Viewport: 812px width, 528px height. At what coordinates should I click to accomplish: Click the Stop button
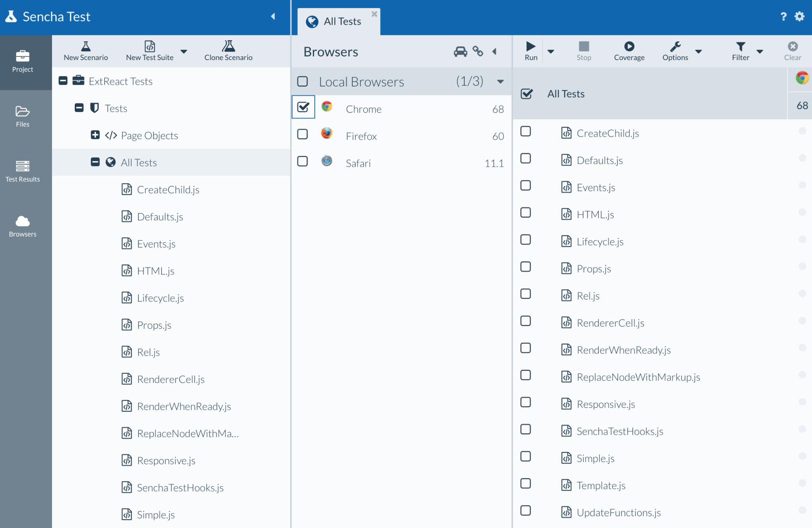[584, 51]
